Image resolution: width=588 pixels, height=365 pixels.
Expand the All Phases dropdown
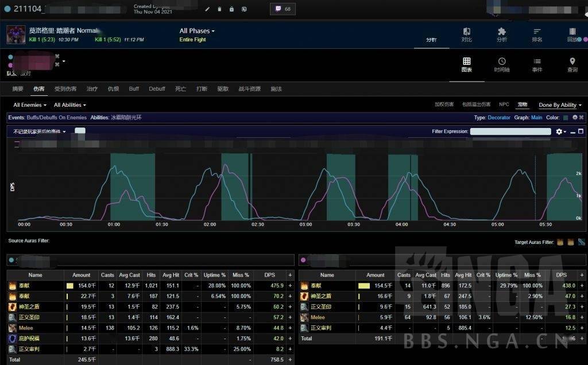(x=197, y=31)
